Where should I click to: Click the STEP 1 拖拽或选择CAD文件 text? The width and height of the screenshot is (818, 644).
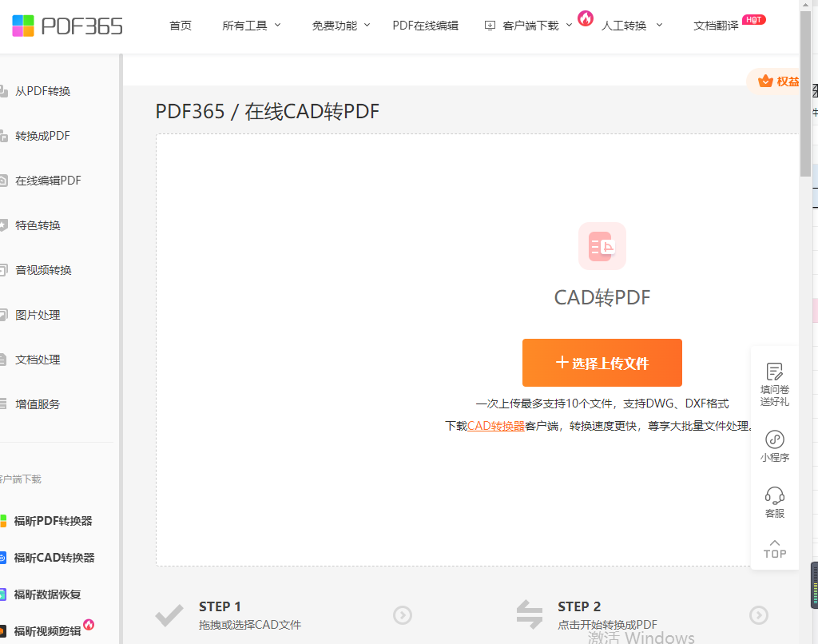250,625
